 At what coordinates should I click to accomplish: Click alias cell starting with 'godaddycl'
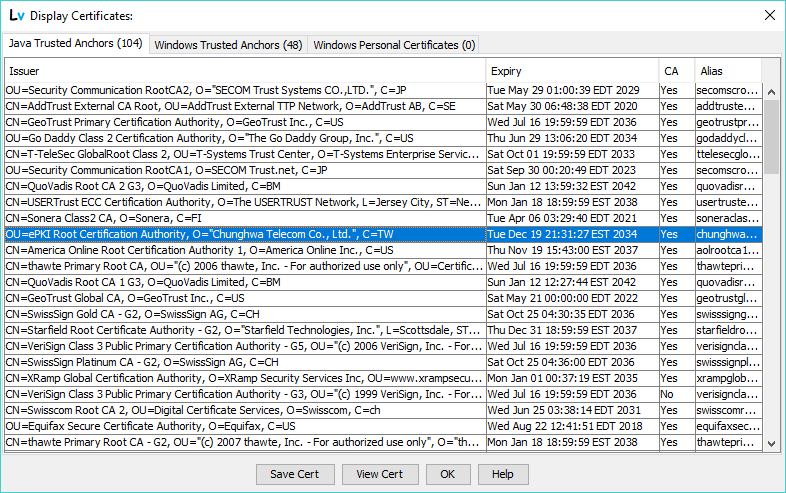[728, 138]
